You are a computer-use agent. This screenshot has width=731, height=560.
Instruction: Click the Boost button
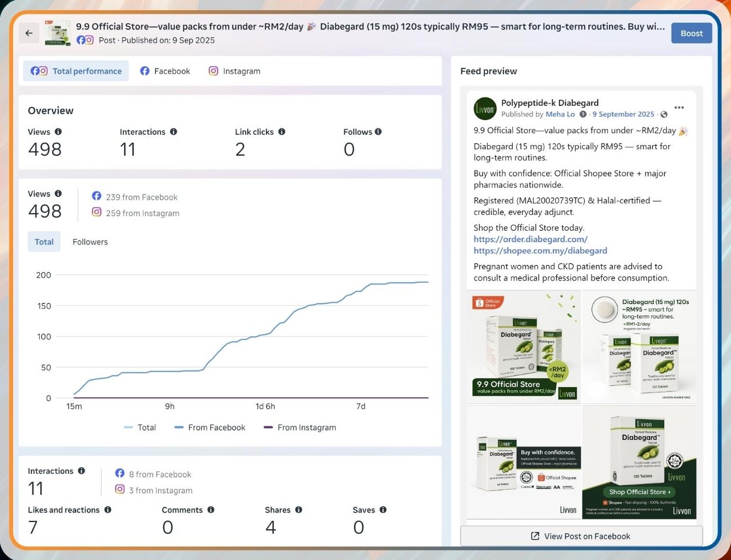pos(691,33)
